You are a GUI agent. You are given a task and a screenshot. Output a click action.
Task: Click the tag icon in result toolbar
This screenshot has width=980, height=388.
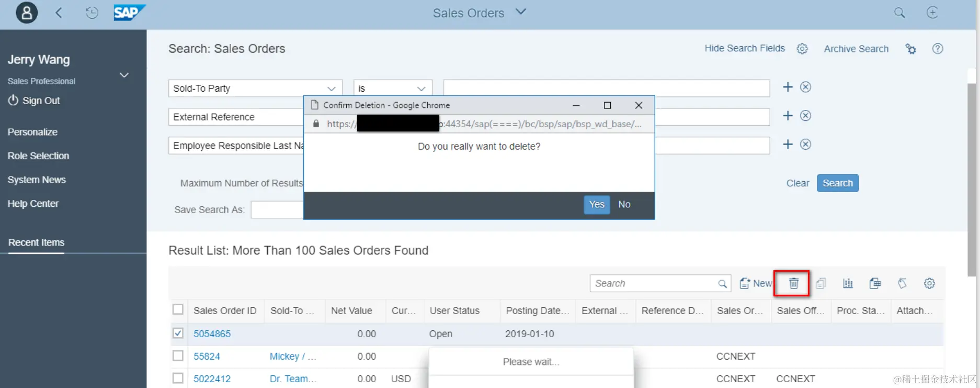click(x=902, y=283)
